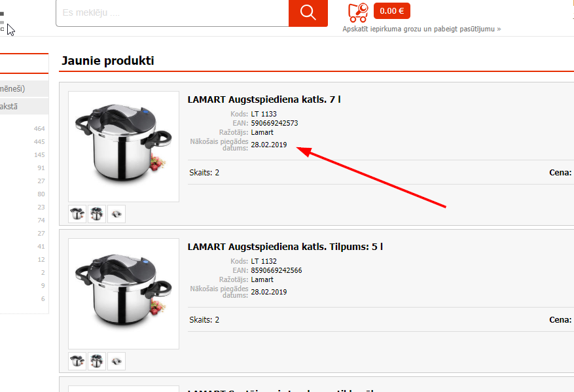Open LAMART Augstspiediena katls. 7 l title

coord(264,99)
